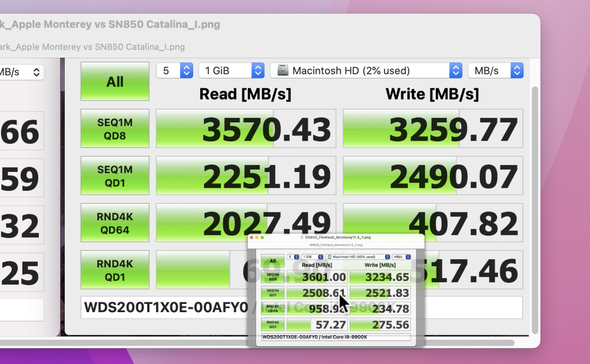The image size is (590, 364).
Task: Open the 5 count dropdown in small FireVault window
Action: click(293, 257)
